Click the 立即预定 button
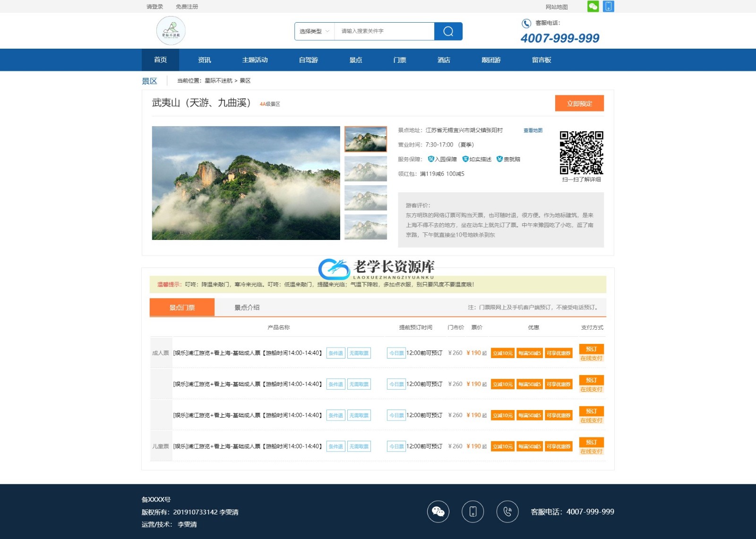This screenshot has width=756, height=539. point(579,103)
